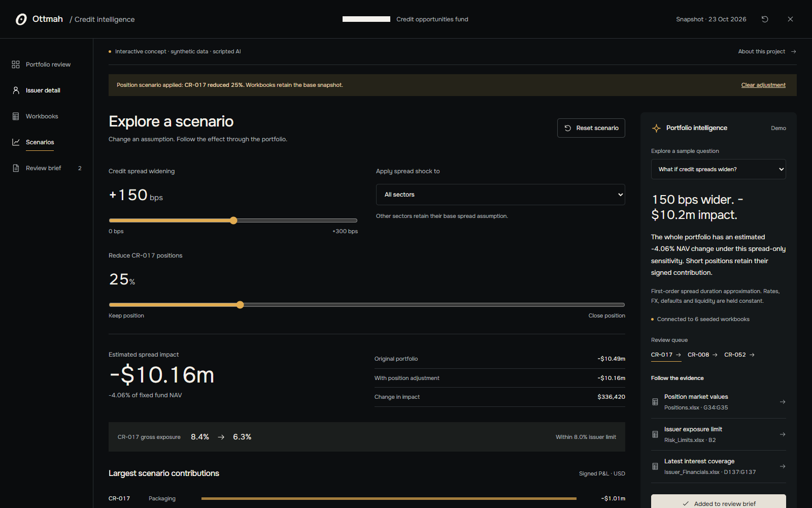Screen dimensions: 812x508
Task: Open the Workbooks section
Action: (x=42, y=116)
